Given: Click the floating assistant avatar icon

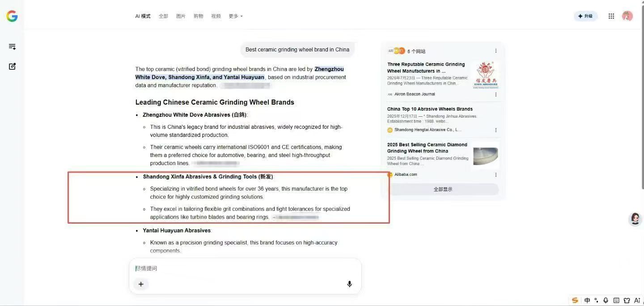Looking at the screenshot, I should coord(635,219).
